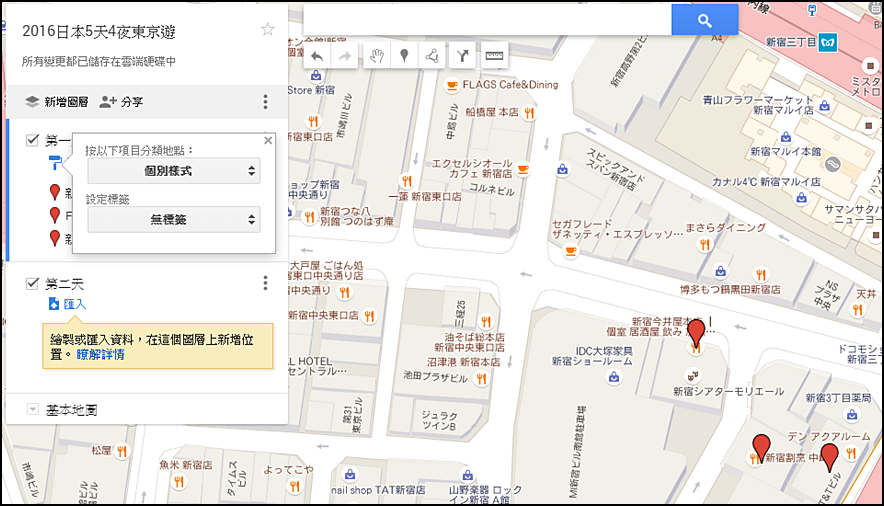Click the 新宿中央東口店 restaurant icon
The width and height of the screenshot is (884, 506).
369,316
